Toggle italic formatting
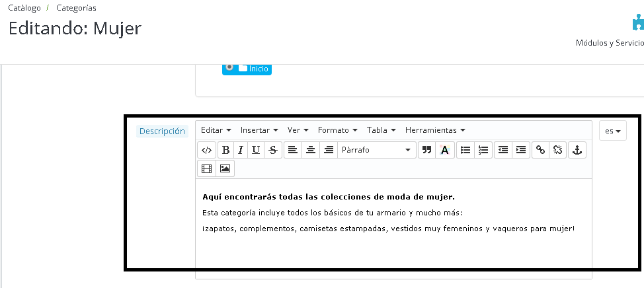This screenshot has height=288, width=644. 241,150
